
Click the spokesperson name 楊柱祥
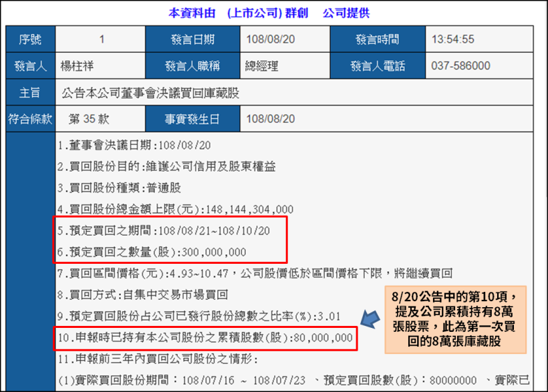77,65
